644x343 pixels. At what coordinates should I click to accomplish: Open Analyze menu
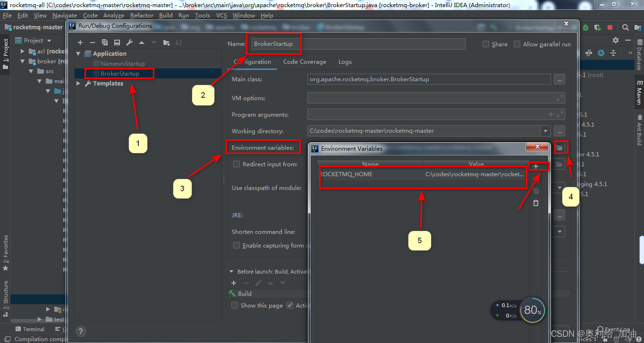(114, 16)
